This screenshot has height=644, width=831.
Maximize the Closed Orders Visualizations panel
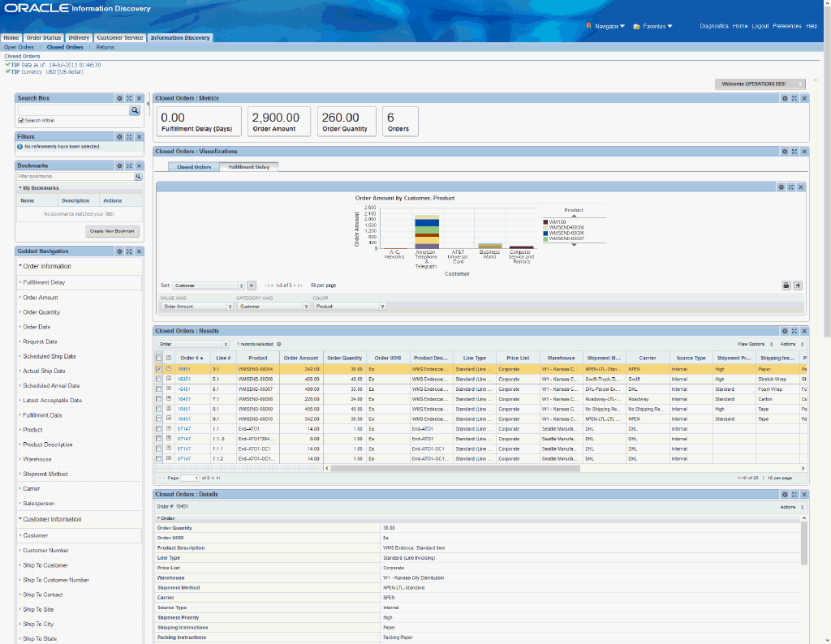click(794, 152)
